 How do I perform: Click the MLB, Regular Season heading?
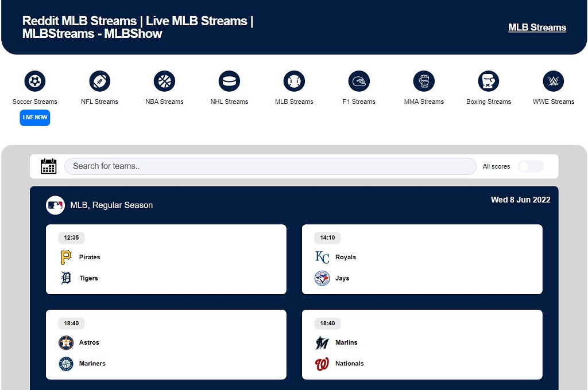[111, 205]
